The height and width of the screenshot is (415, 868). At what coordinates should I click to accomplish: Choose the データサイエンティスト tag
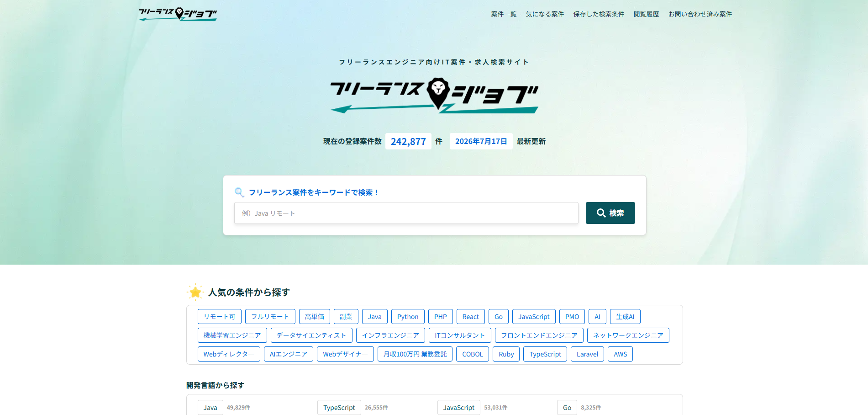click(x=311, y=335)
